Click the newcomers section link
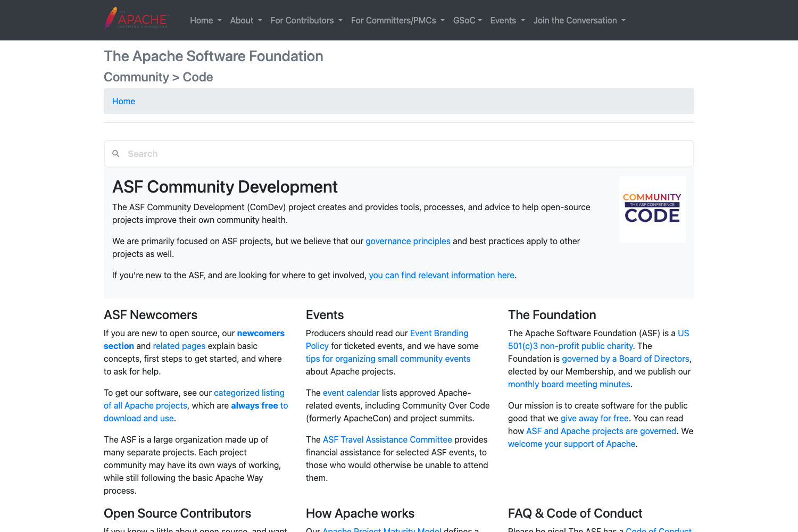This screenshot has width=798, height=532. coord(261,333)
